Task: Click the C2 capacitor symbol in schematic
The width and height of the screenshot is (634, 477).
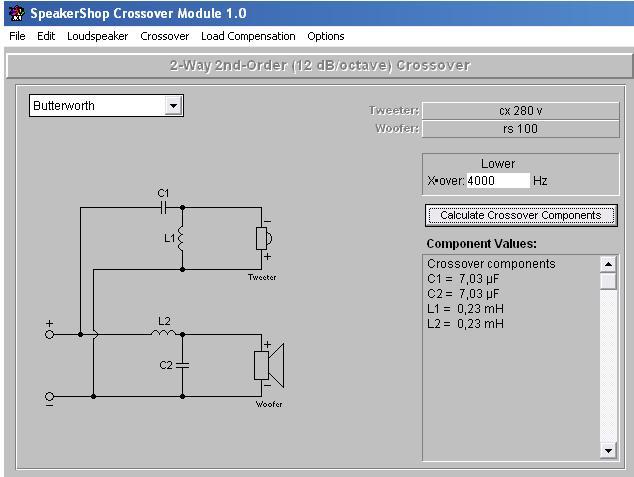Action: click(183, 365)
